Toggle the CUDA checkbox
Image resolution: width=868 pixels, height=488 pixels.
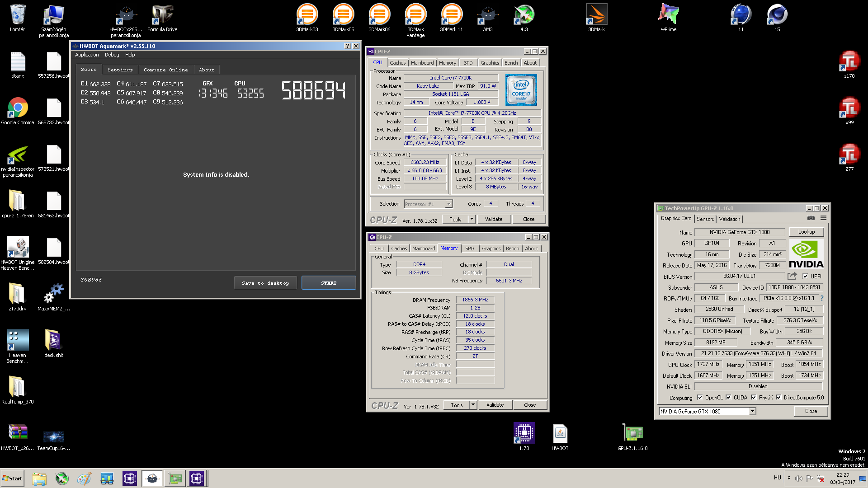[728, 398]
